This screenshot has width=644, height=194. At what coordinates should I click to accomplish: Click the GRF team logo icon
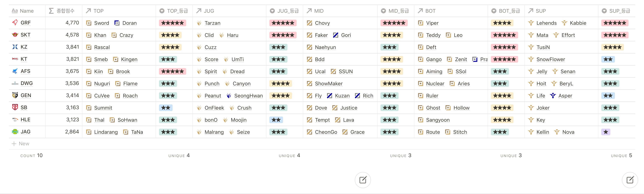tap(15, 23)
